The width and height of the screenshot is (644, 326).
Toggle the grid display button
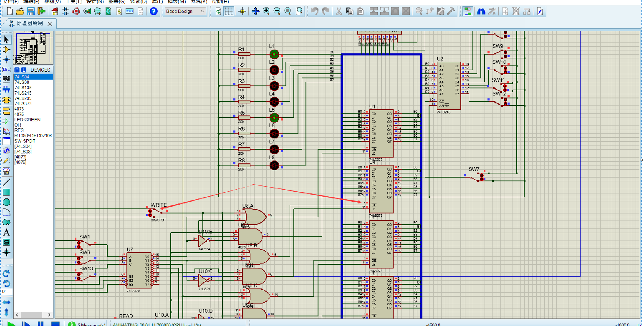click(229, 11)
